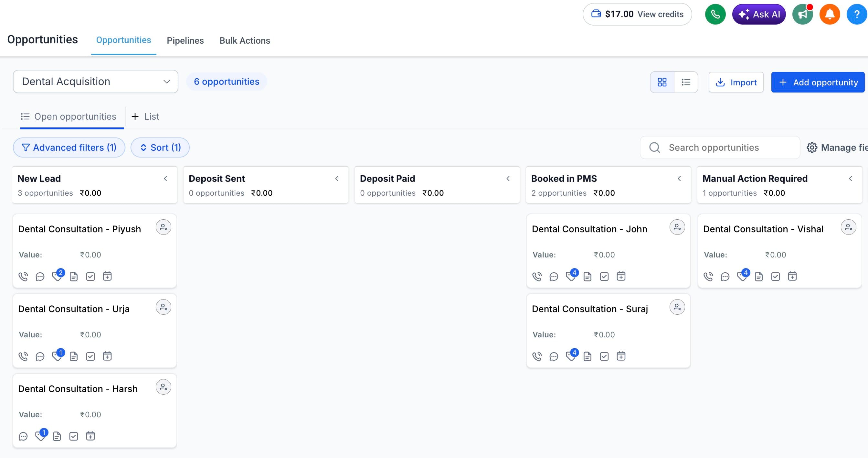This screenshot has height=458, width=868.
Task: Open tasks icon on Urja card
Action: [90, 356]
